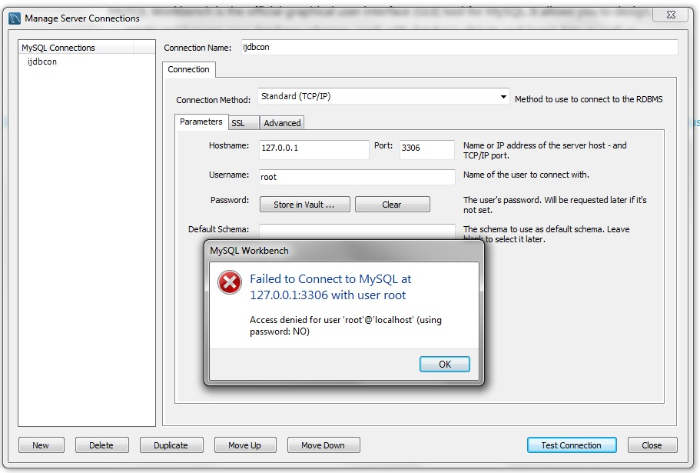Switch to the SSL tab
Image resolution: width=700 pixels, height=473 pixels.
coord(243,123)
